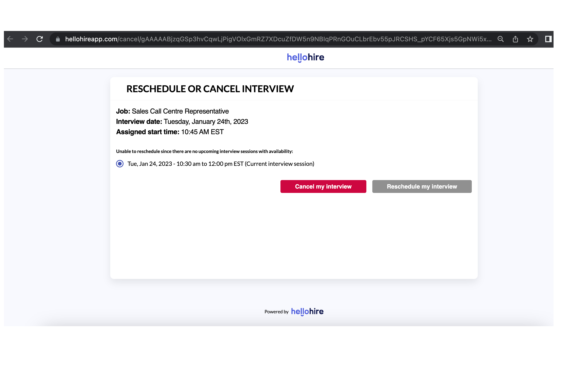Bookmark this page with star icon
Image resolution: width=588 pixels, height=367 pixels.
click(530, 39)
